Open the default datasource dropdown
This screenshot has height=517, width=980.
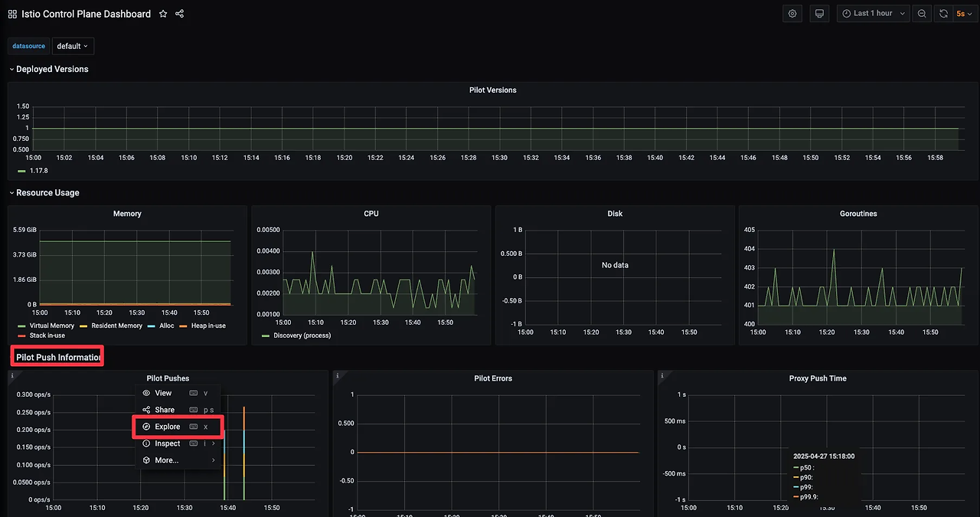point(73,46)
